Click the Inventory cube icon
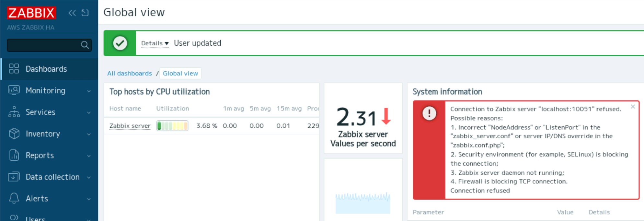This screenshot has width=644, height=221. pos(14,134)
